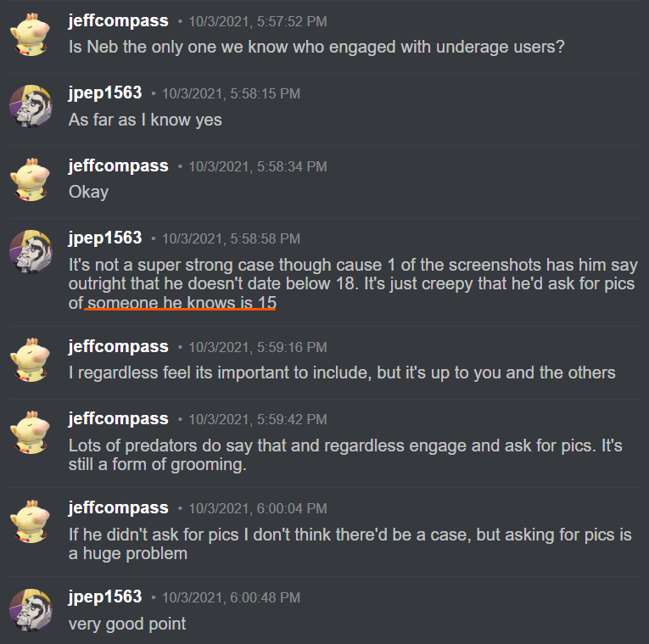The width and height of the screenshot is (649, 644).
Task: Click jeffcompass username above "Okay"
Action: tap(119, 166)
